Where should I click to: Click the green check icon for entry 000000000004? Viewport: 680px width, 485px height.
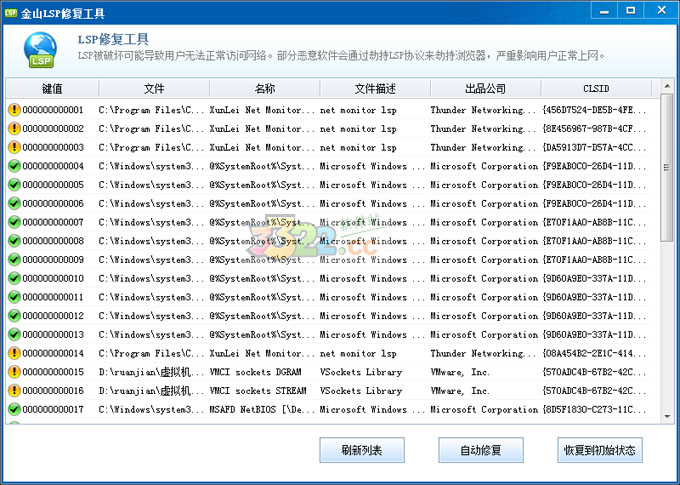click(x=14, y=166)
